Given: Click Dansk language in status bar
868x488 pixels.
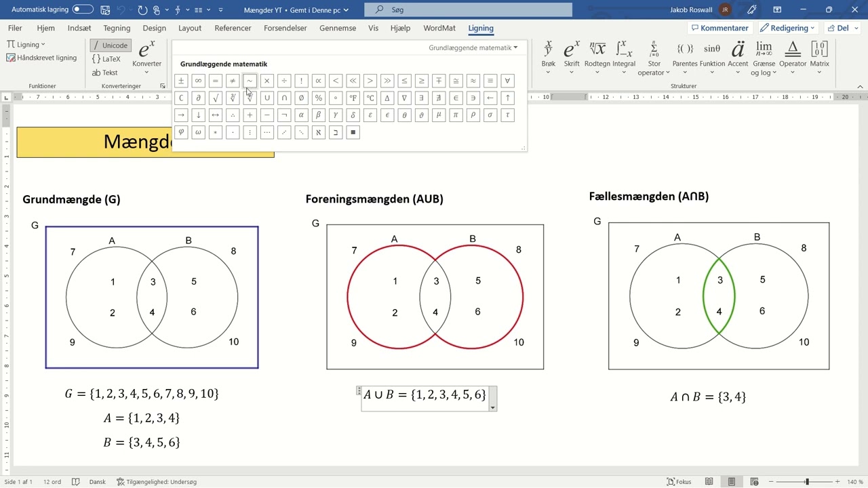Looking at the screenshot, I should pos(98,482).
